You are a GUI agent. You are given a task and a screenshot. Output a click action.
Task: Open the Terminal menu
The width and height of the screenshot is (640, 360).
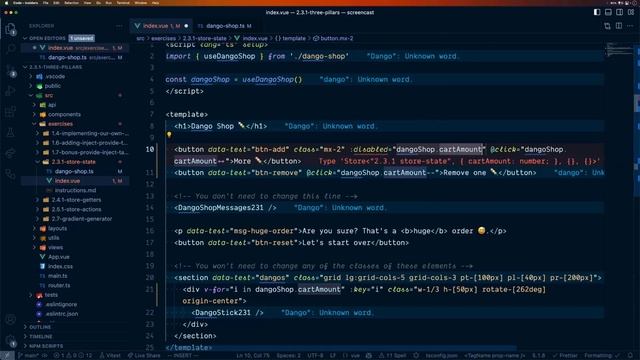tap(123, 2)
